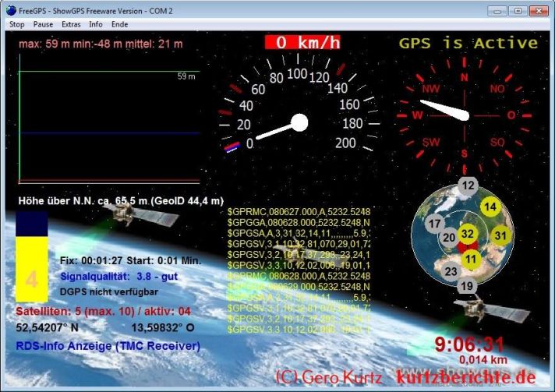Open the Info menu

(x=96, y=24)
